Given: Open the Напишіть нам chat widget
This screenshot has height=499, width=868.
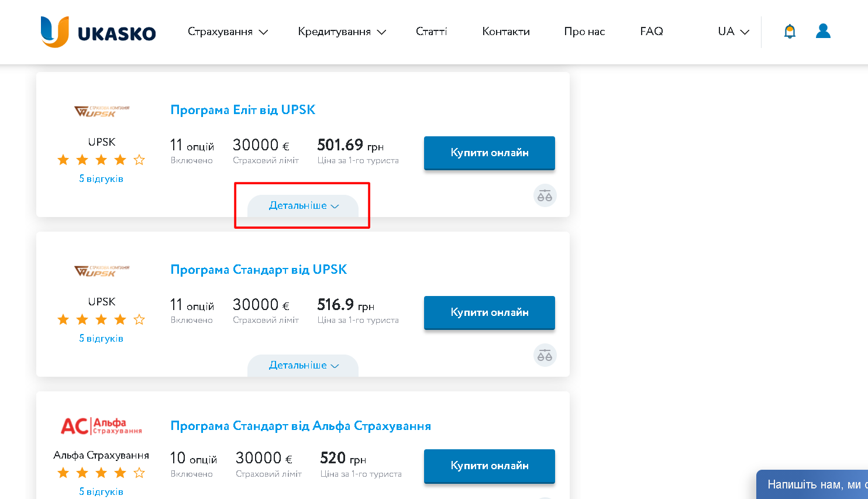Looking at the screenshot, I should [x=812, y=484].
